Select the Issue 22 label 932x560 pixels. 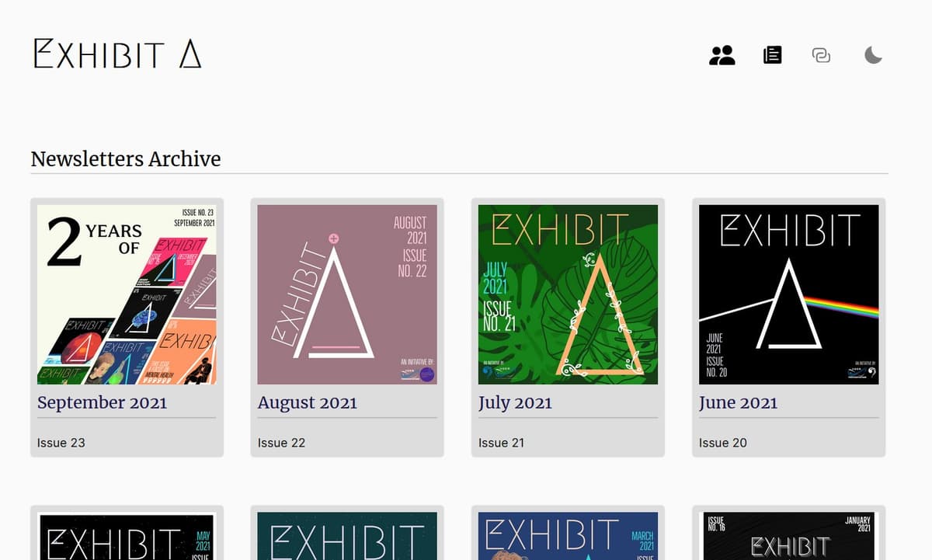coord(281,443)
